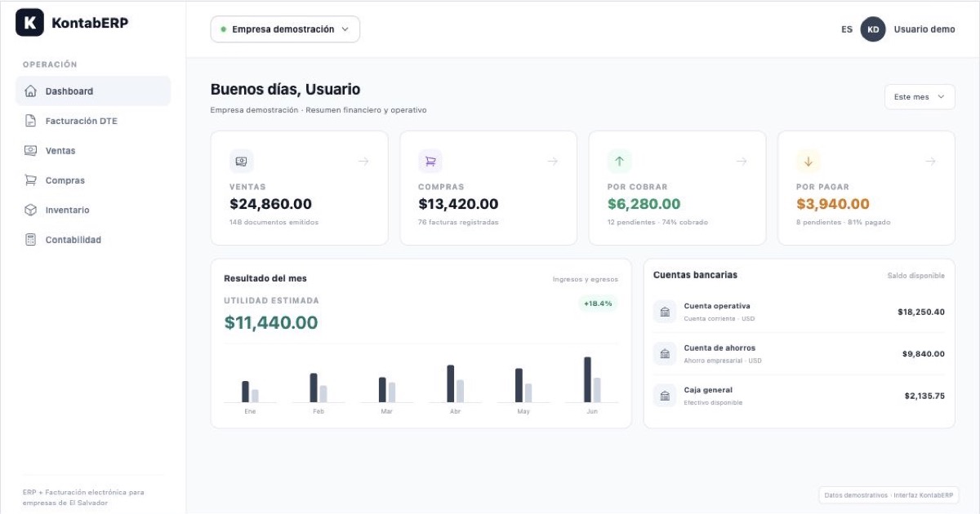Click the Usuario demo name
The image size is (980, 514).
tap(924, 29)
